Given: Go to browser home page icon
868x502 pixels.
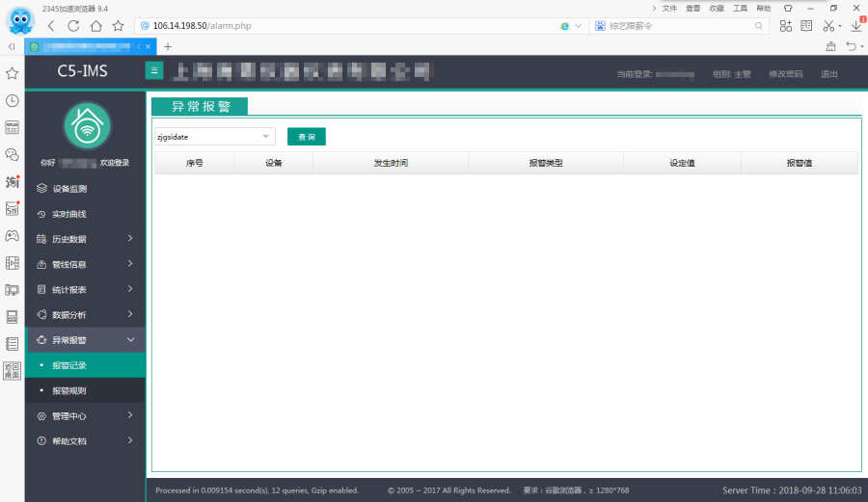Looking at the screenshot, I should 95,26.
